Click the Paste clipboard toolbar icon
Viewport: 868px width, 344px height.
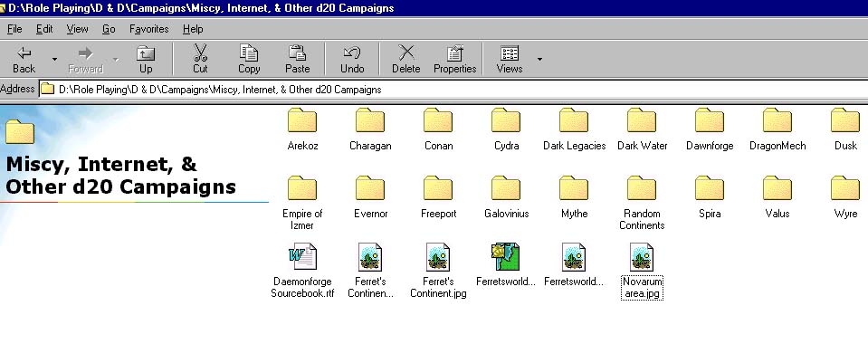(x=297, y=53)
